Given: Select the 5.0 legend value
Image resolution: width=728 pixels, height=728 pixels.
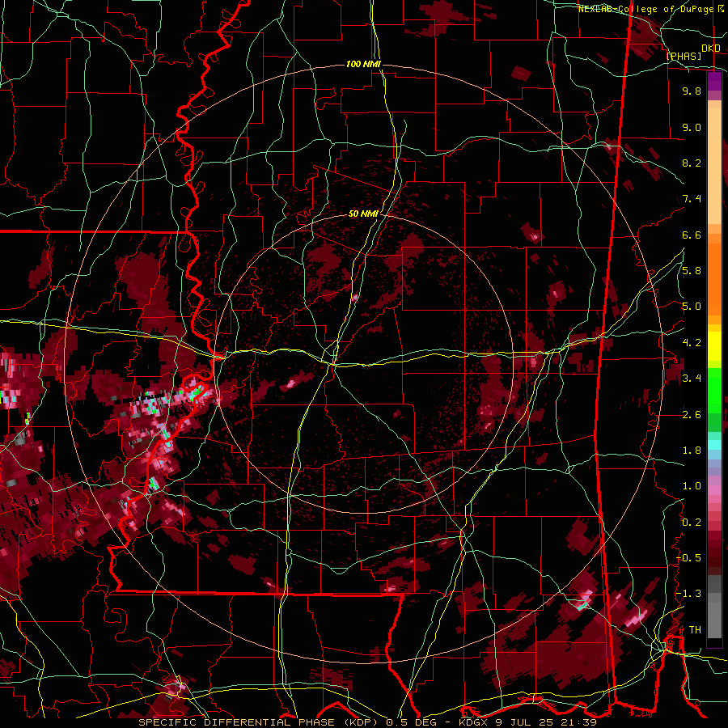Looking at the screenshot, I should tap(692, 307).
